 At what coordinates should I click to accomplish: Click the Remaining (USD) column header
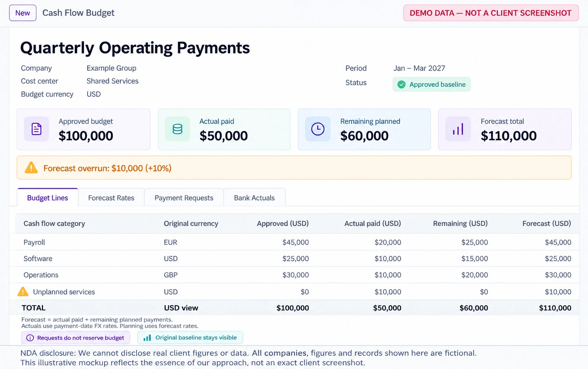click(x=460, y=223)
